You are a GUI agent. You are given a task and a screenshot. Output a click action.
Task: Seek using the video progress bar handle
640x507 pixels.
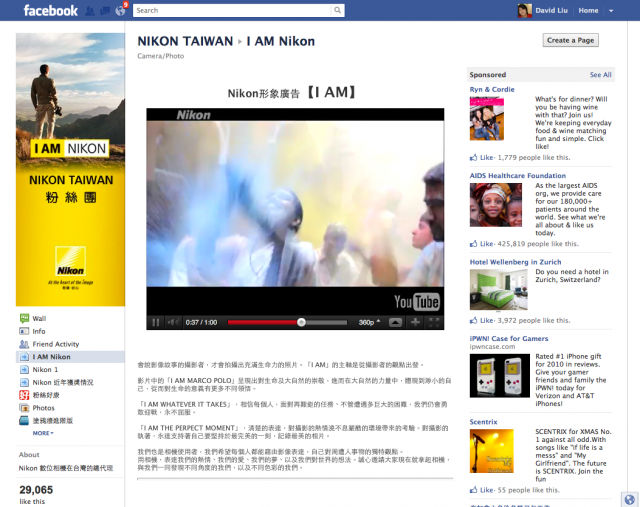click(301, 322)
